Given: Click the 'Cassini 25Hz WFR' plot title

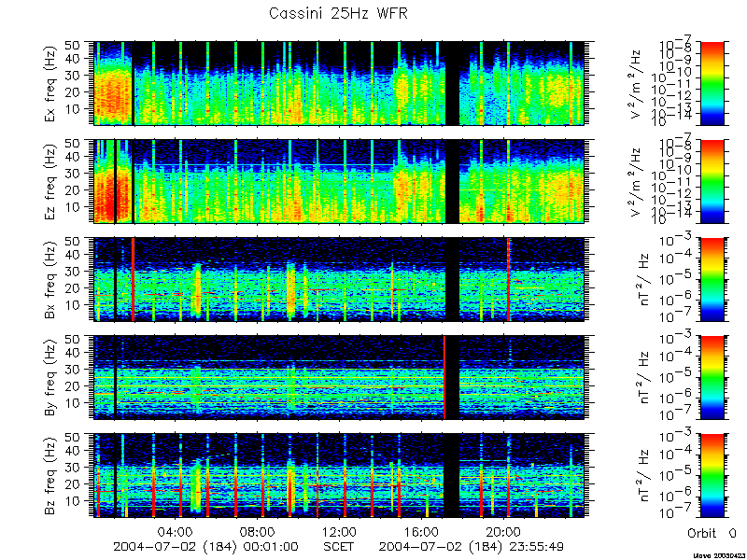Looking at the screenshot, I should pos(338,13).
